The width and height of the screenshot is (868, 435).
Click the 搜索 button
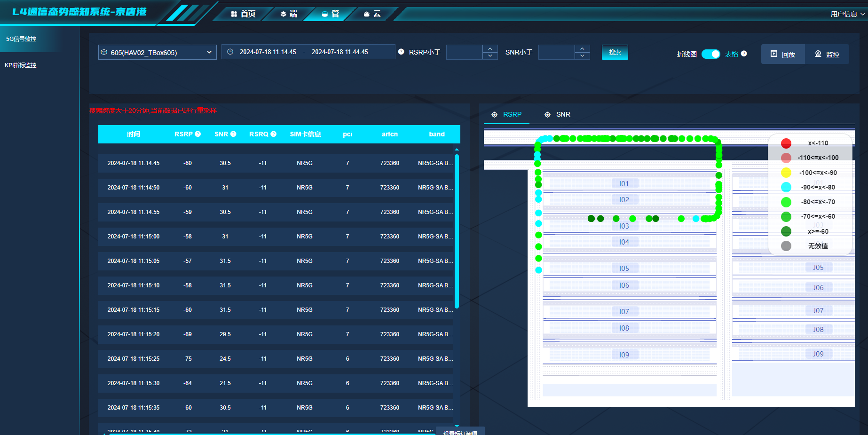(615, 52)
